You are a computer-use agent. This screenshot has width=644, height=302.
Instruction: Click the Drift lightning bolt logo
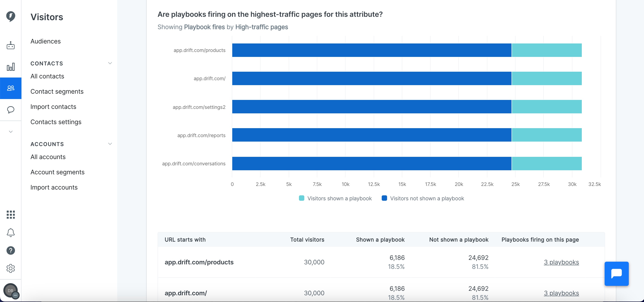click(11, 16)
